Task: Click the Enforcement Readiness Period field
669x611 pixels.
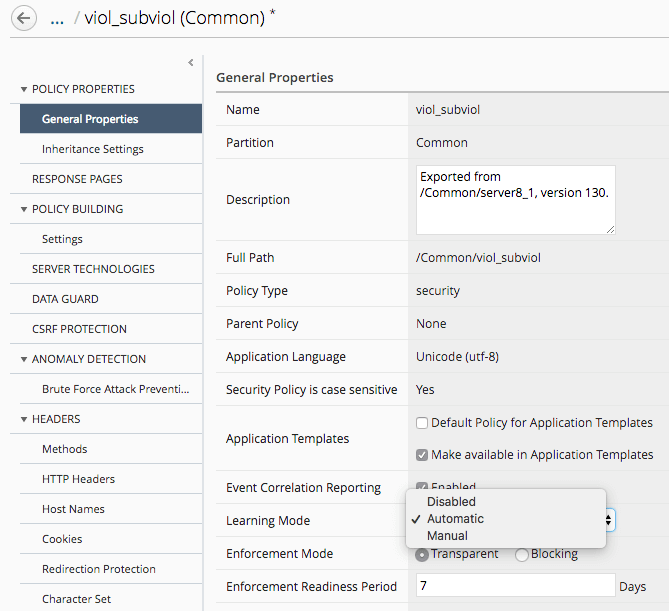Action: coord(514,586)
